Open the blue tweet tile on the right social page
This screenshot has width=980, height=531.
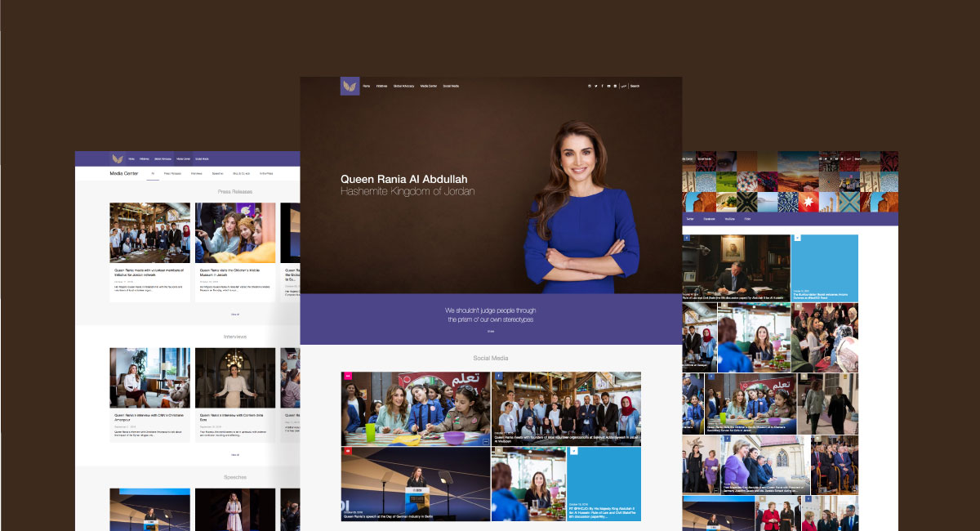coord(825,268)
